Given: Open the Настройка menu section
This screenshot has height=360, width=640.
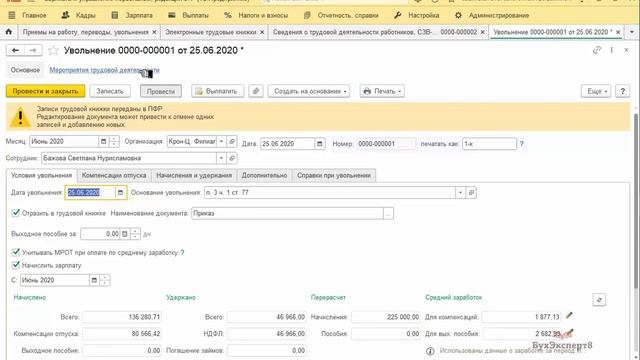Looking at the screenshot, I should point(417,15).
